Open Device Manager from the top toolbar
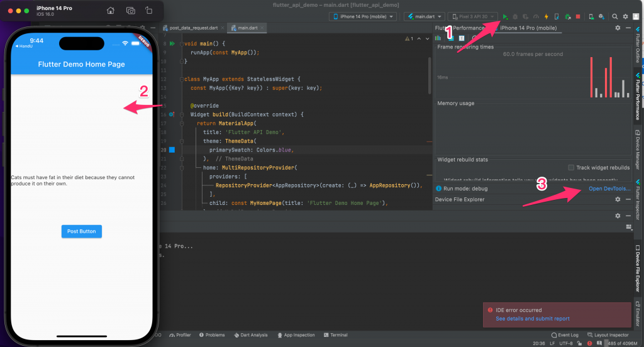 [x=591, y=17]
